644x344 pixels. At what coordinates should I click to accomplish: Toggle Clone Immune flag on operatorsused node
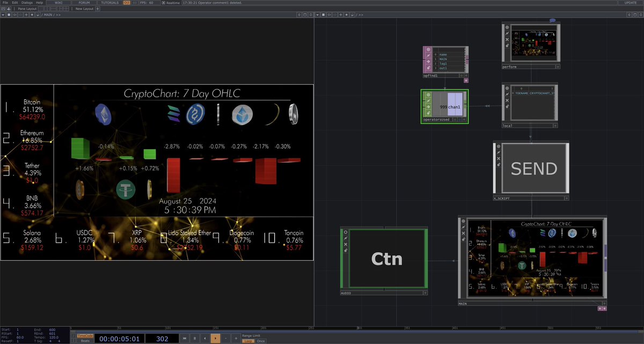[x=428, y=100]
